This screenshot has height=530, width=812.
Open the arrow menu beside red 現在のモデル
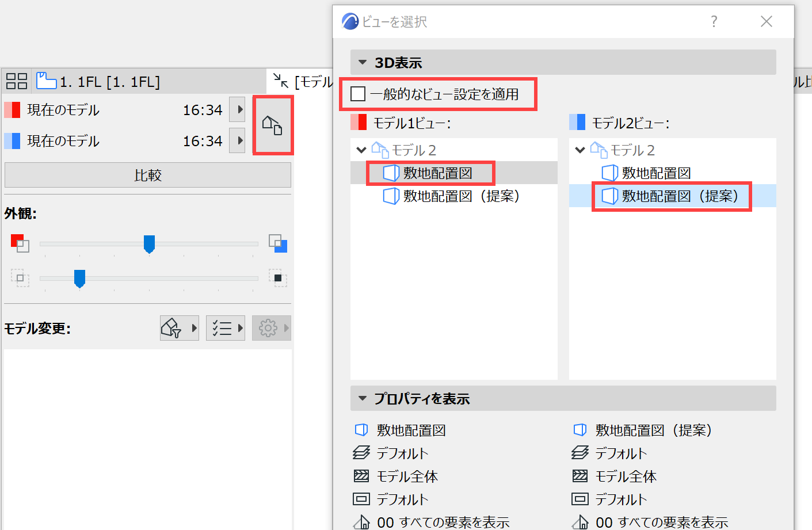click(237, 109)
